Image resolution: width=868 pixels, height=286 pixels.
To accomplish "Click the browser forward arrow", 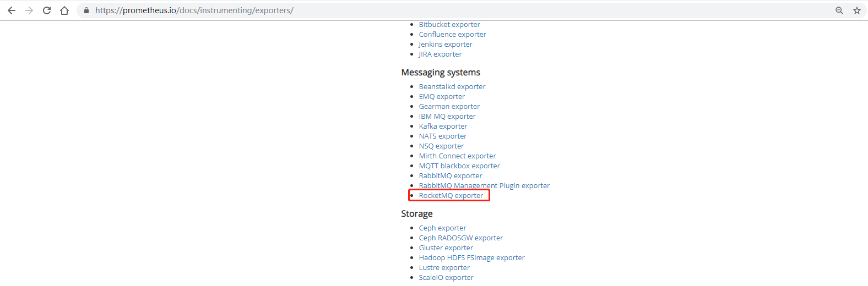I will tap(29, 10).
